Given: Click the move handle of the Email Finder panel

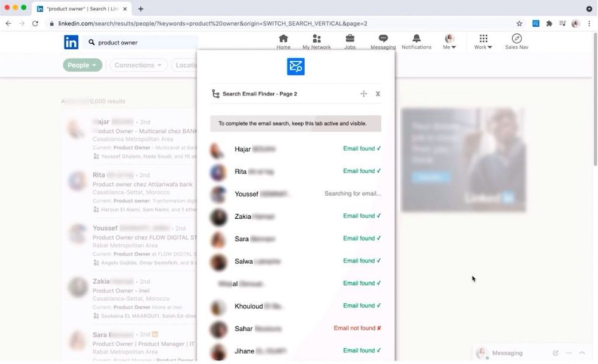Looking at the screenshot, I should tap(363, 94).
